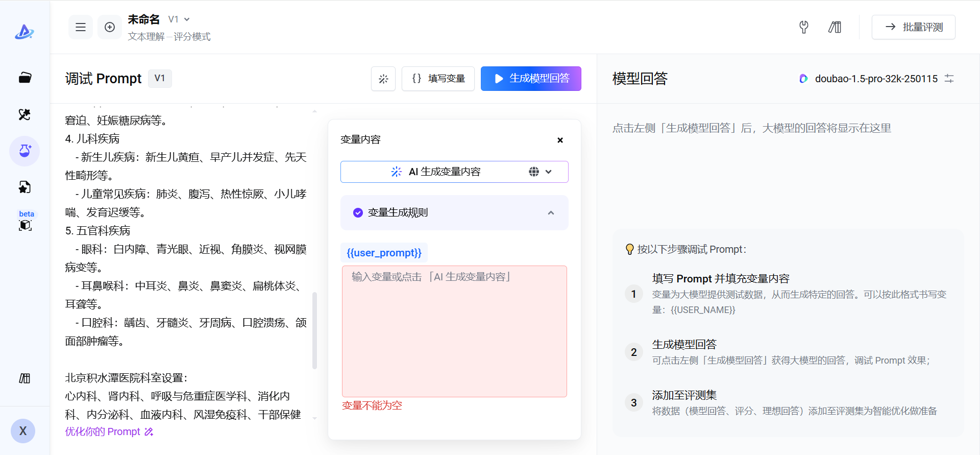The height and width of the screenshot is (455, 980).
Task: Open model settings sliders icon
Action: pos(949,79)
